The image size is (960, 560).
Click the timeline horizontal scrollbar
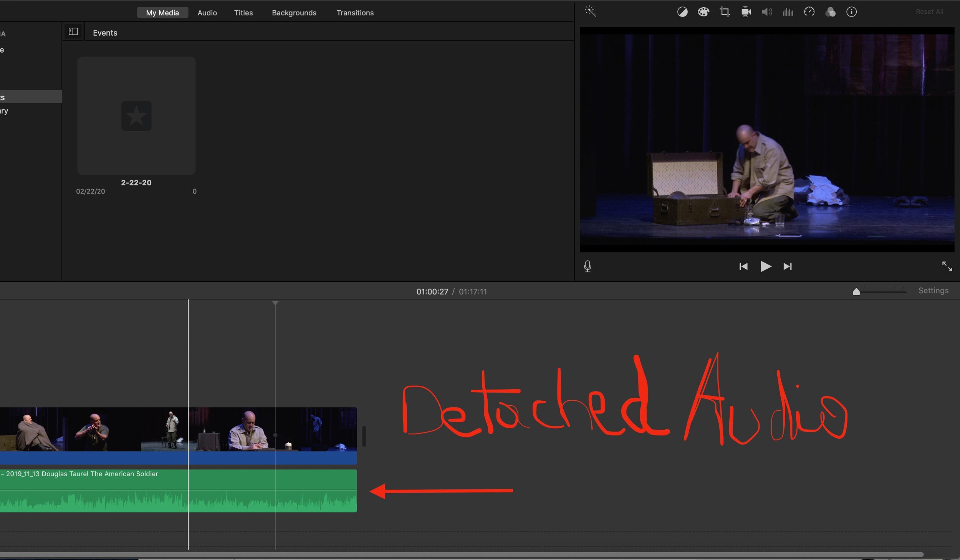click(462, 554)
